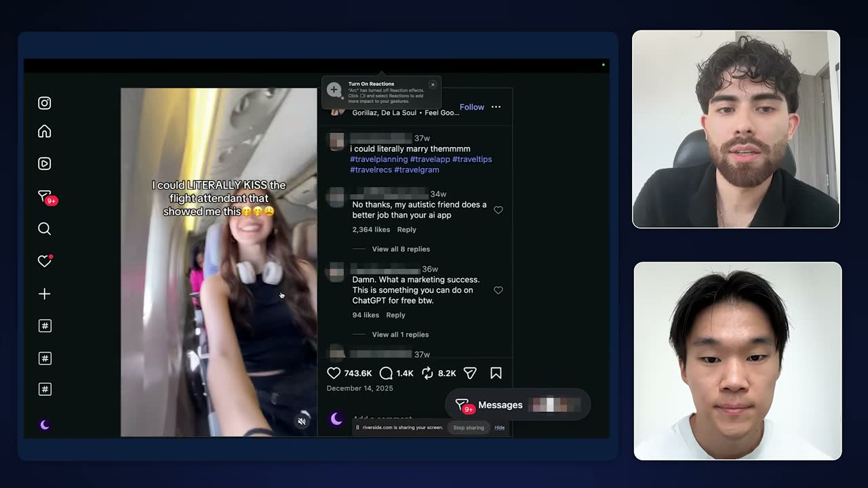Expand View all 1 replies

point(400,334)
